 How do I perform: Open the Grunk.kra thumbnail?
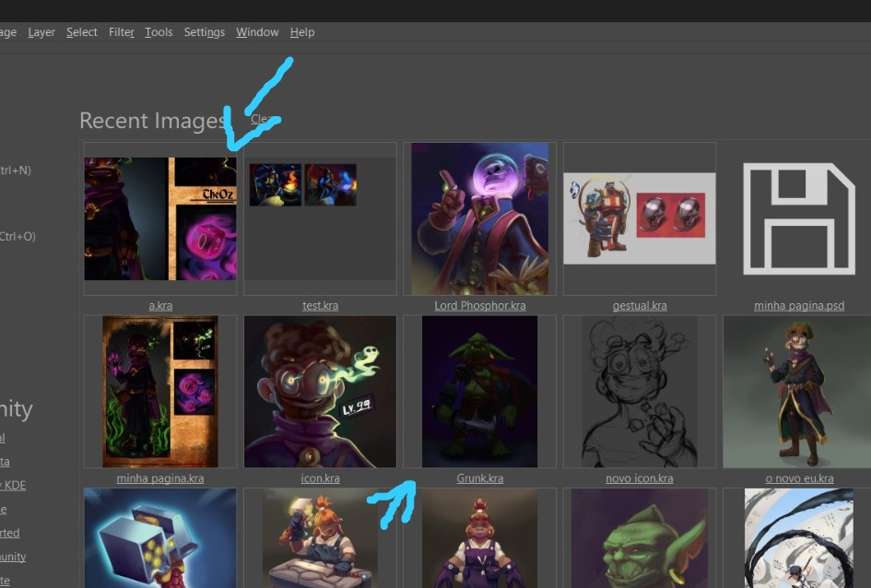click(480, 392)
